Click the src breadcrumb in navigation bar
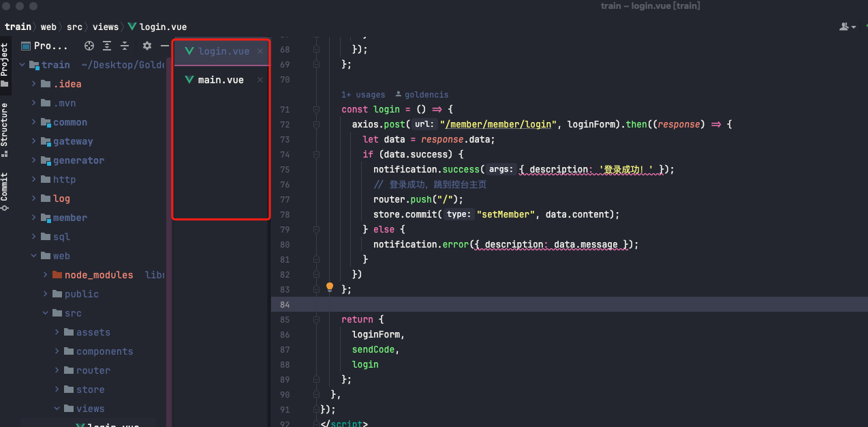868x427 pixels. (74, 27)
